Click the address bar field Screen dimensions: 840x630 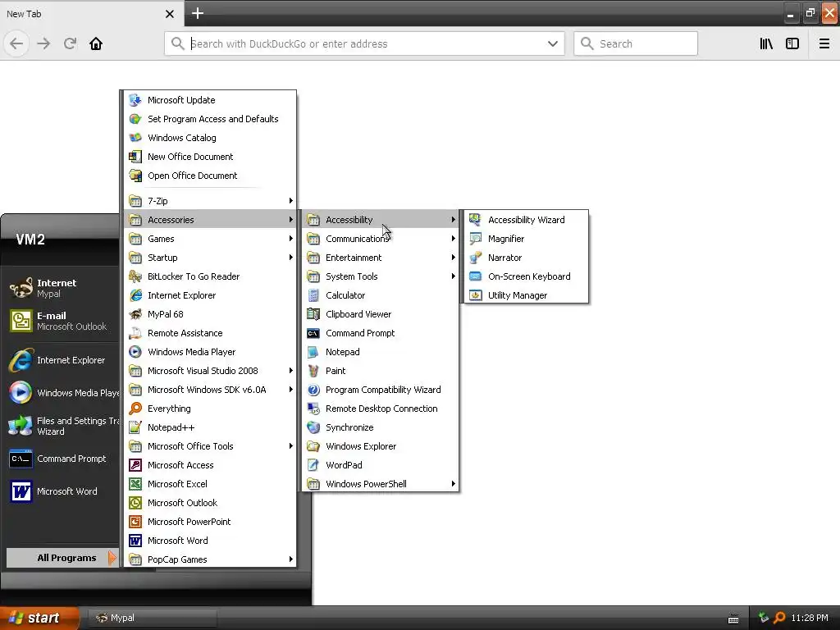click(x=364, y=43)
